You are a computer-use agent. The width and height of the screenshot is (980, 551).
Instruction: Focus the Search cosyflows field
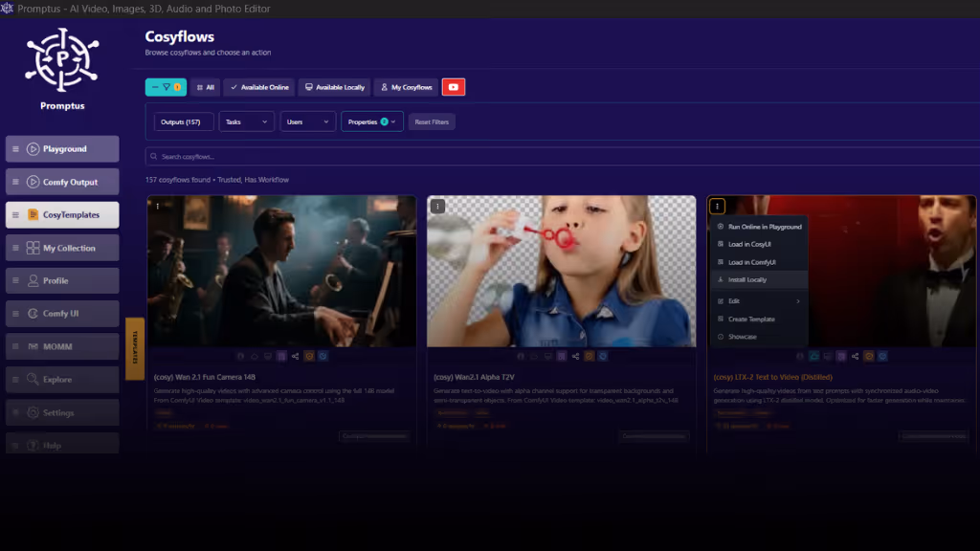[563, 156]
